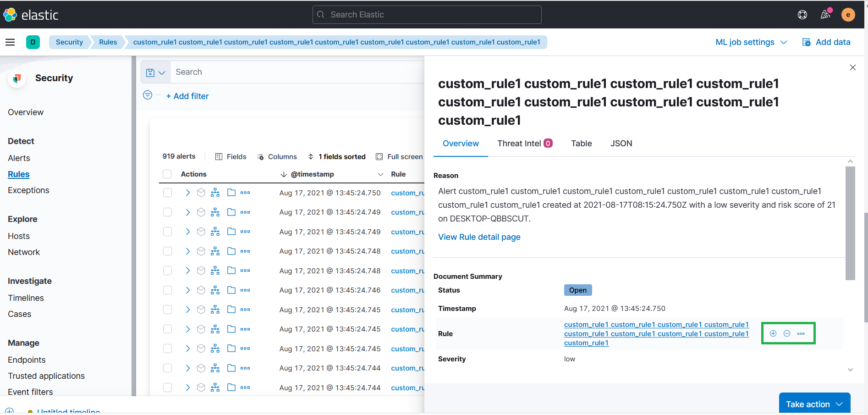
Task: Click the filter-for-value plus icon next to Rule
Action: (773, 333)
